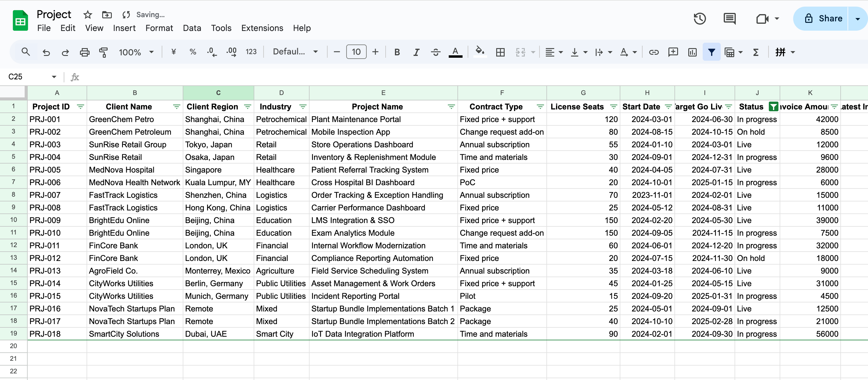Toggle the filter button in toolbar
The width and height of the screenshot is (868, 380).
tap(711, 52)
